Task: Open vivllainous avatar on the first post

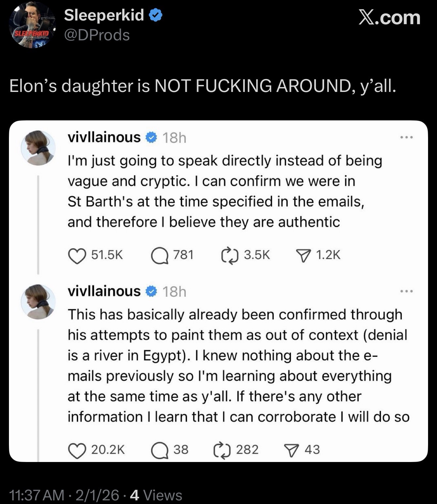Action: pos(38,147)
